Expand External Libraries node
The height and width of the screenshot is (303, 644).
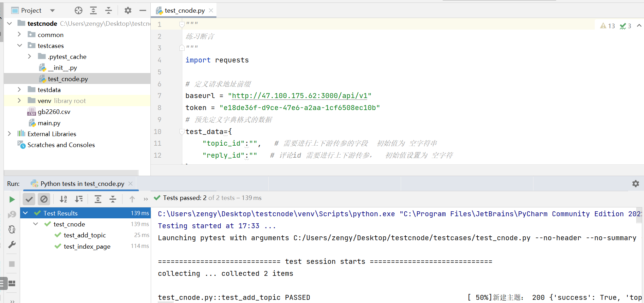10,134
